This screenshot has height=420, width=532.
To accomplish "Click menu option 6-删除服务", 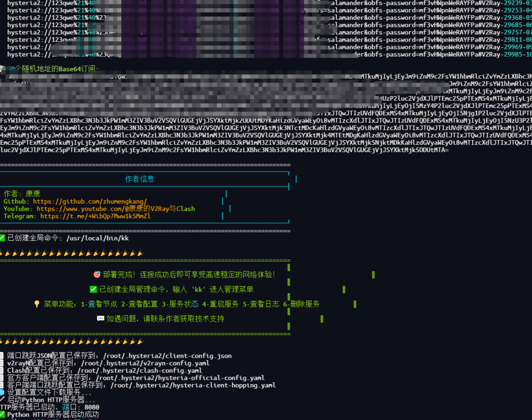I will pos(301,304).
